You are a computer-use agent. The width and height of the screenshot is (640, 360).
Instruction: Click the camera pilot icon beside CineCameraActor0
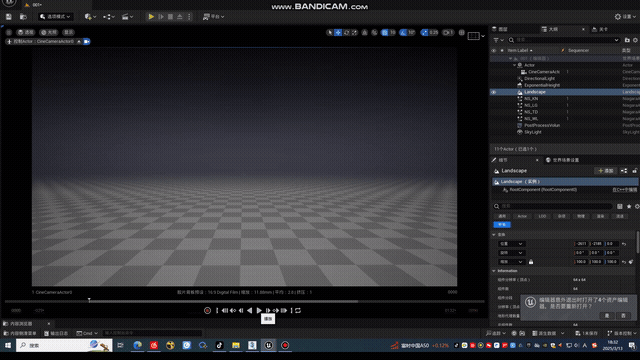click(87, 41)
